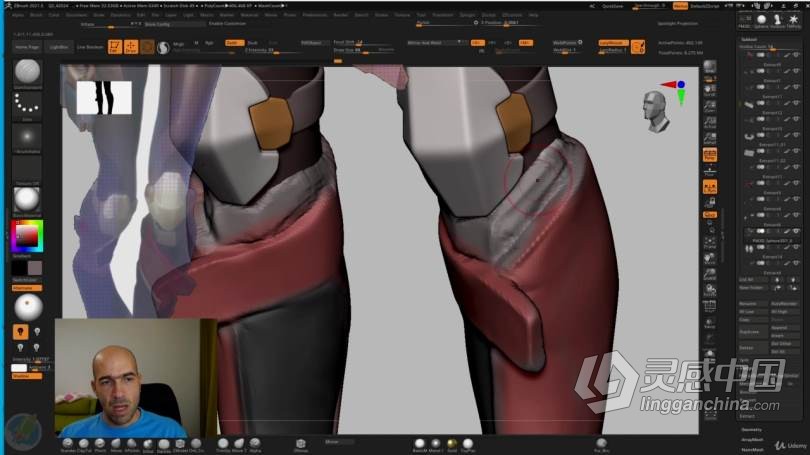Open the material sphere selector
This screenshot has width=810, height=455.
pyautogui.click(x=27, y=200)
